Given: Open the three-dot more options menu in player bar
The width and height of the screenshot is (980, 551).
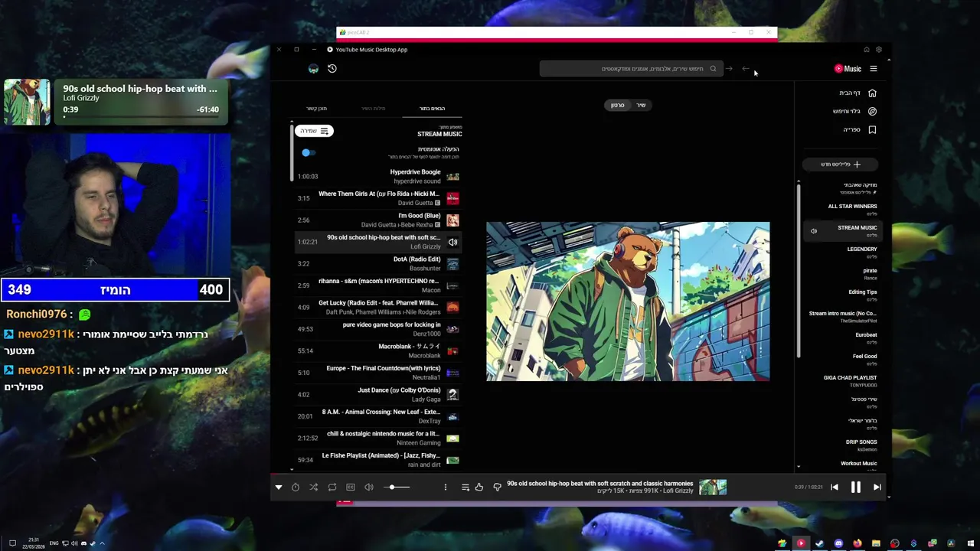Looking at the screenshot, I should pos(445,487).
